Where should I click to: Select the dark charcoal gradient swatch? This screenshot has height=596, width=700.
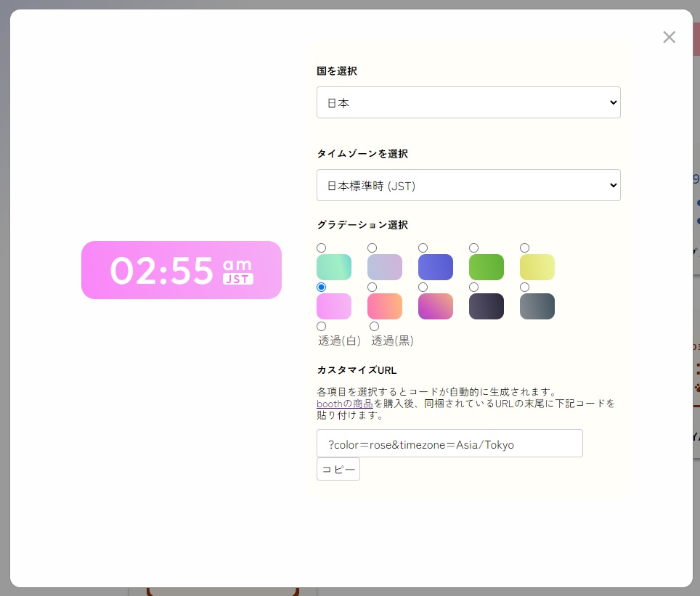(x=486, y=306)
